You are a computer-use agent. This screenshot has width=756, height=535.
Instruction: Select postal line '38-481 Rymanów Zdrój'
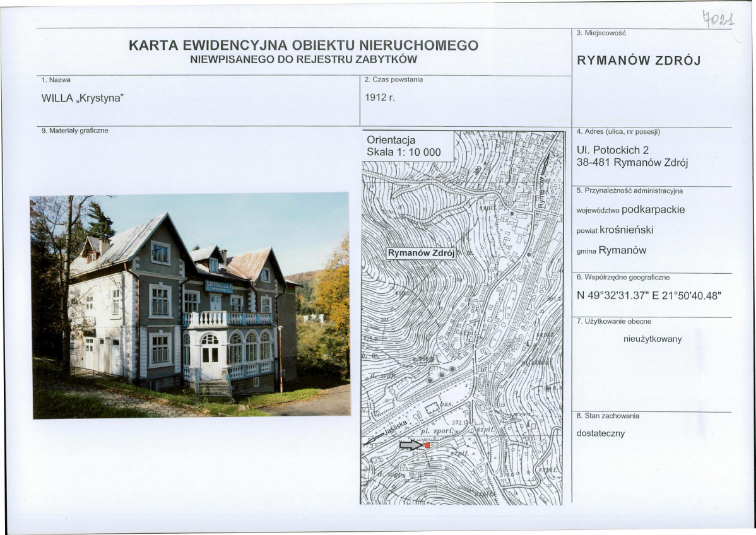[x=632, y=163]
